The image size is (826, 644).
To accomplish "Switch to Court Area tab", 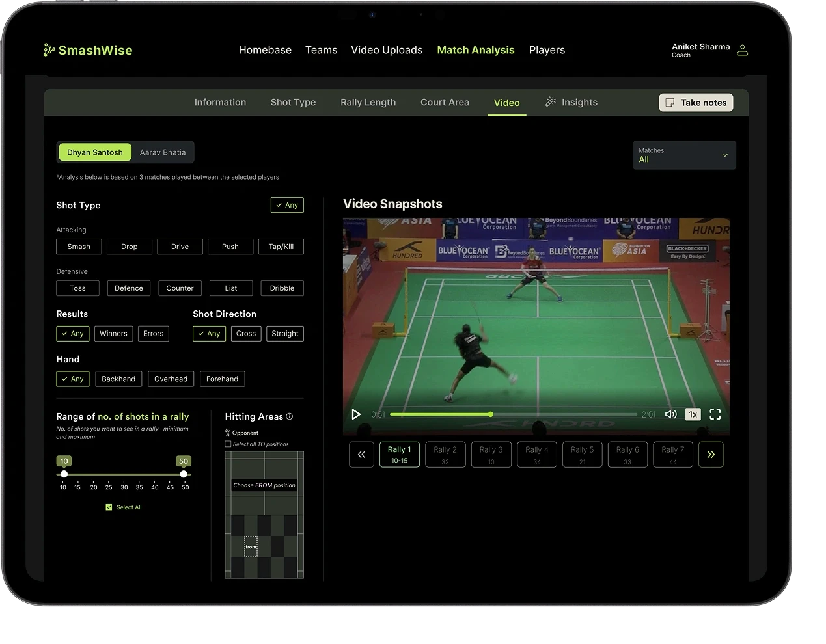I will (445, 102).
